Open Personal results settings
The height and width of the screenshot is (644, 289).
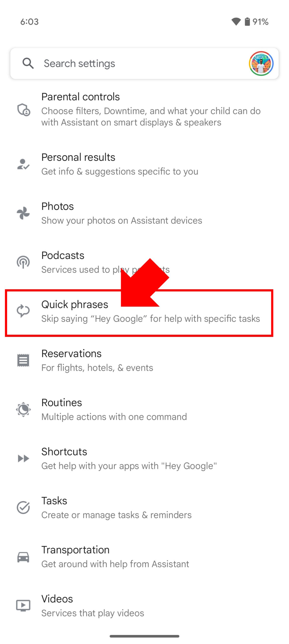point(120,164)
